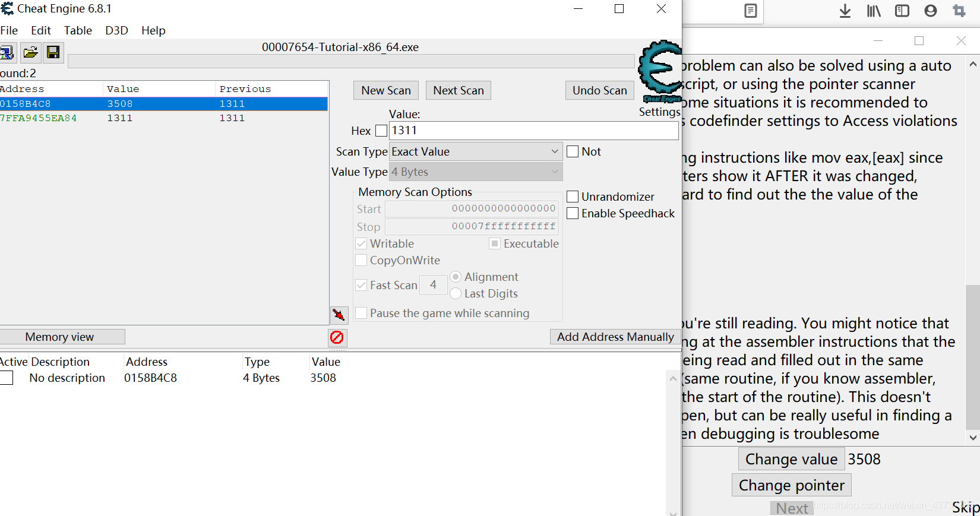Image resolution: width=980 pixels, height=516 pixels.
Task: Click the Cheat Engine title bar icon
Action: click(x=7, y=8)
